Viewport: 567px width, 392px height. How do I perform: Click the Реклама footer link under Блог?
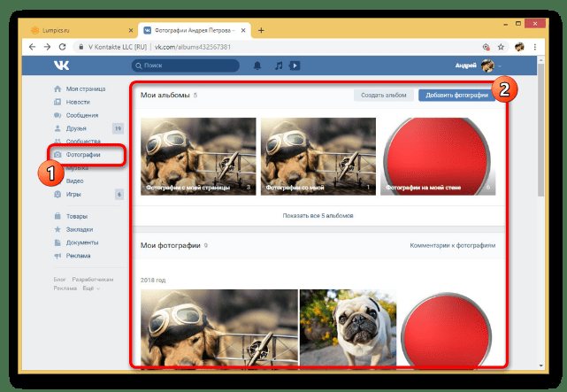(x=65, y=288)
